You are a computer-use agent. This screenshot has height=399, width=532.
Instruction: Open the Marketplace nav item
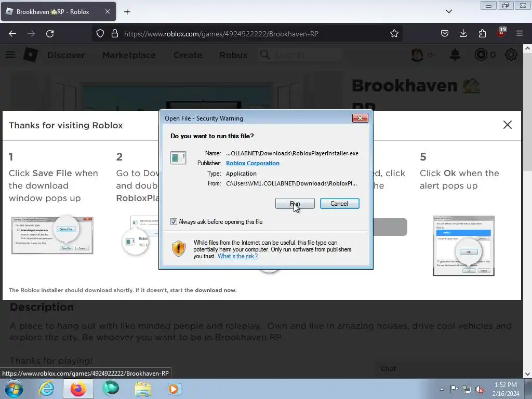pyautogui.click(x=129, y=55)
